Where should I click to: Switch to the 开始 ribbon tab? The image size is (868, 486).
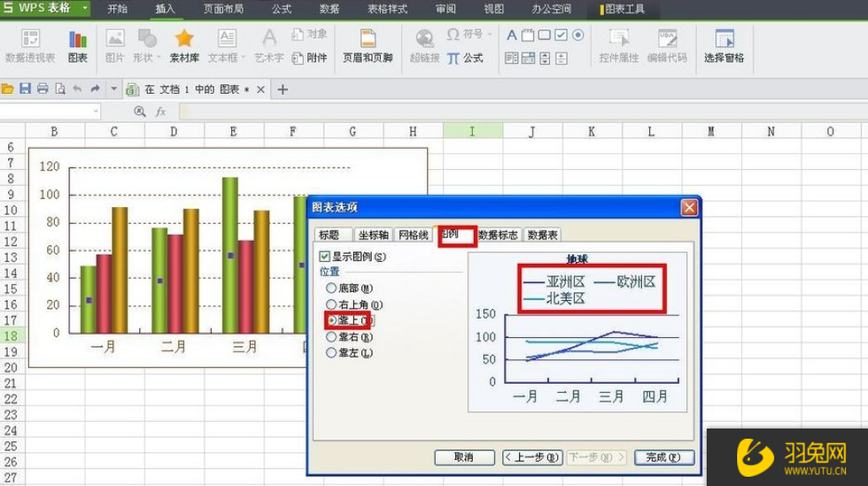[117, 8]
